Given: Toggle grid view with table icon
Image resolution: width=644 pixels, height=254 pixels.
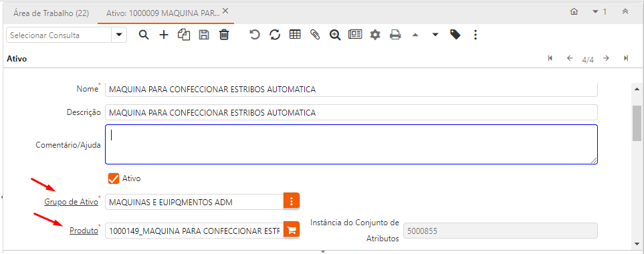Looking at the screenshot, I should pos(295,35).
